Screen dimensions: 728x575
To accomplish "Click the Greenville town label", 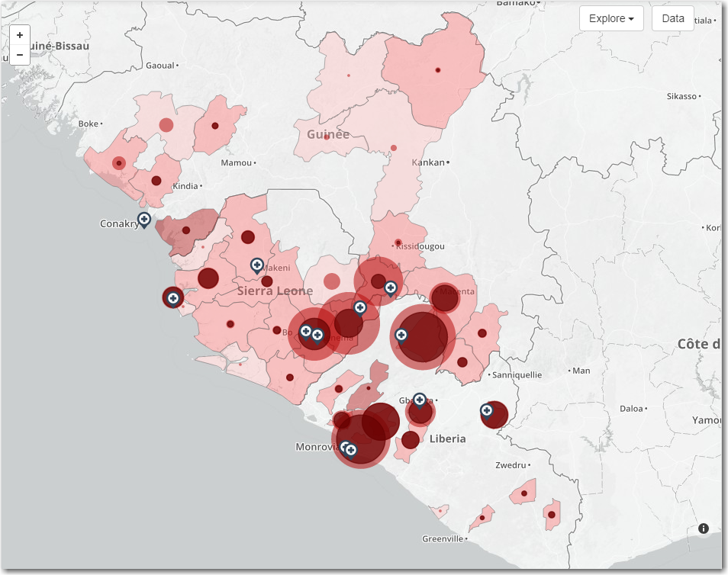I will click(x=442, y=538).
